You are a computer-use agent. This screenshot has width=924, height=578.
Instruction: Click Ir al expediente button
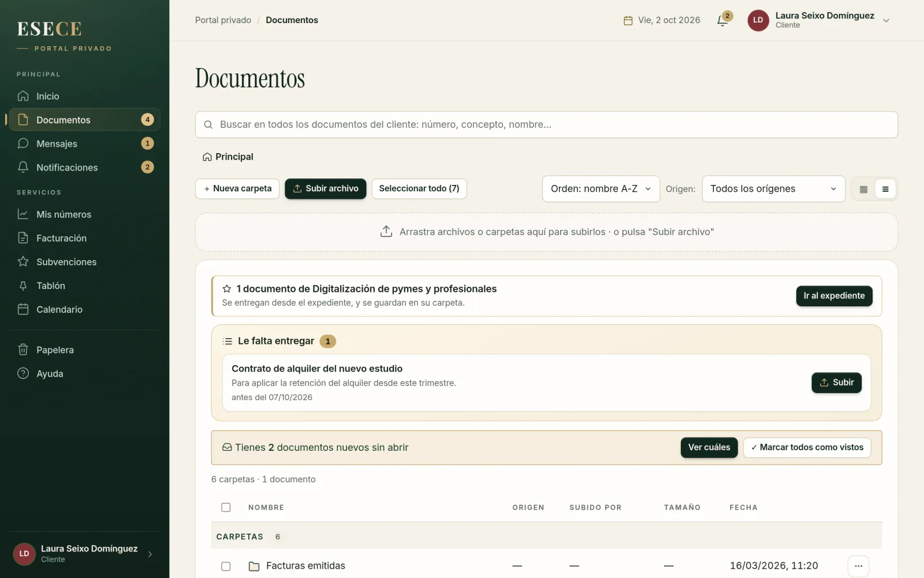click(834, 296)
